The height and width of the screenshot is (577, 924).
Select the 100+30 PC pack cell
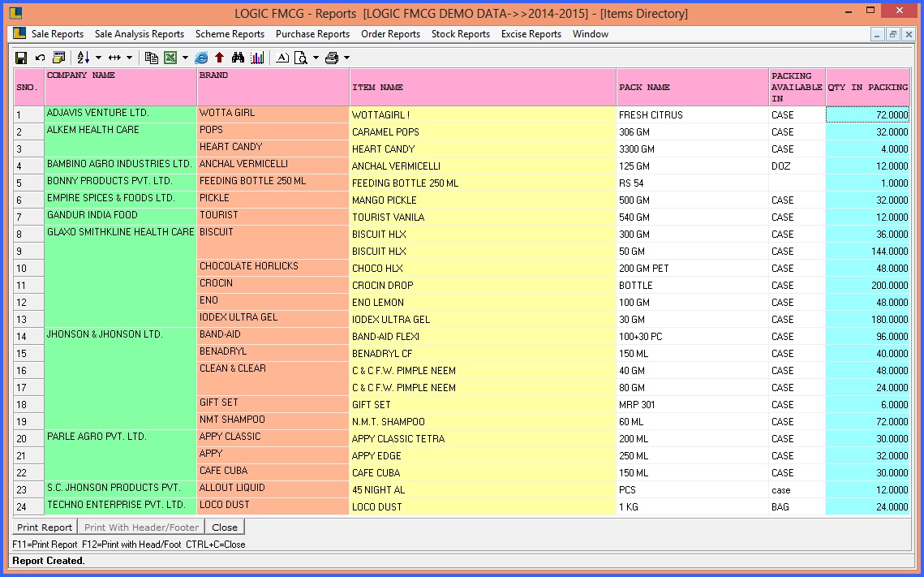tap(693, 337)
